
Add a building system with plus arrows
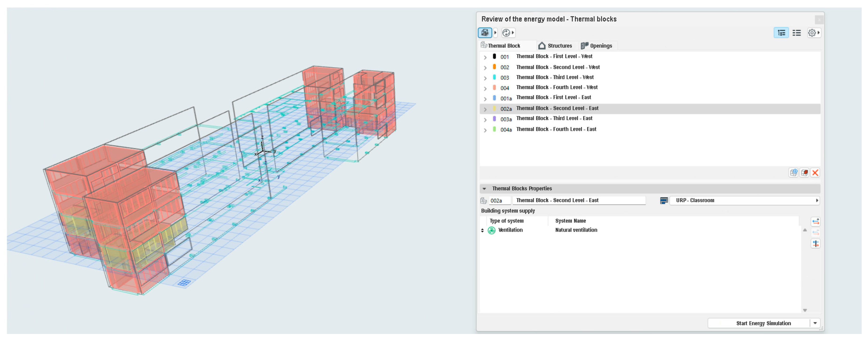pos(815,221)
